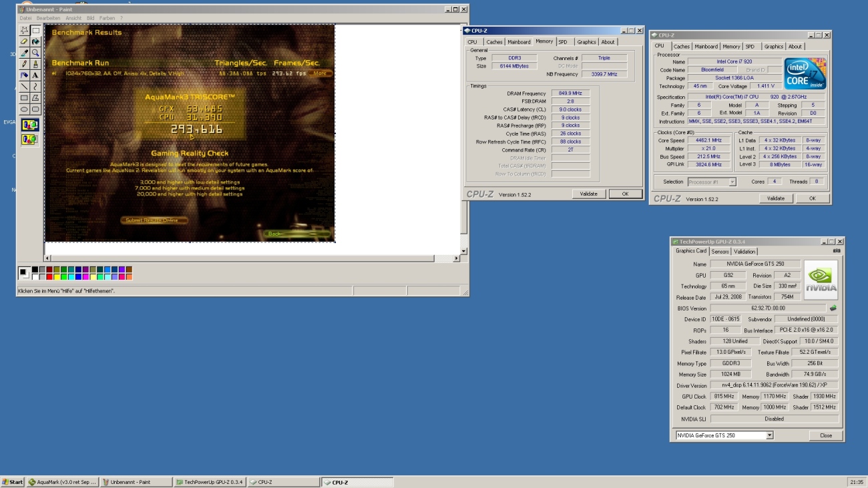This screenshot has height=488, width=868.
Task: Choose the Eraser tool in Paint
Action: (25, 41)
